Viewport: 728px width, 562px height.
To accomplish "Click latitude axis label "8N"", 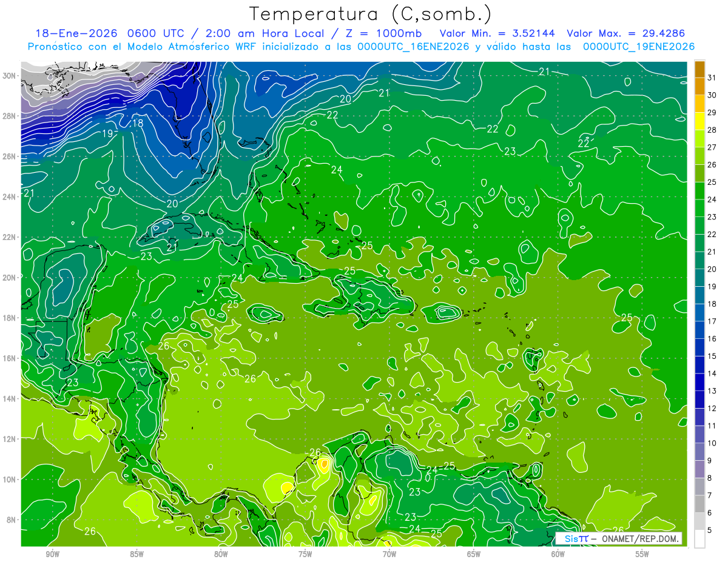I will pyautogui.click(x=12, y=520).
